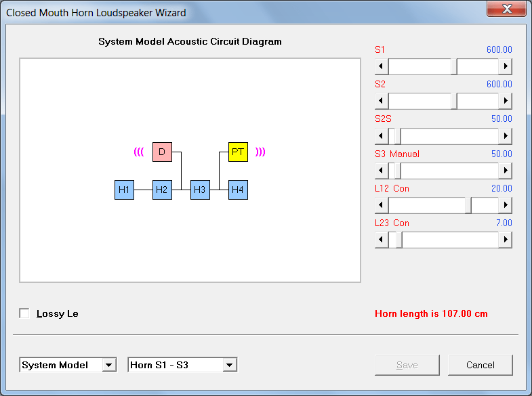This screenshot has width=532, height=396.
Task: Click the S2 slider thumb
Action: [454, 101]
